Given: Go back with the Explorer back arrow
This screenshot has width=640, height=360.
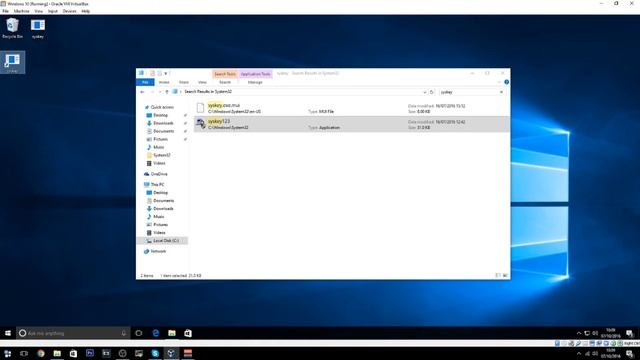Looking at the screenshot, I should tap(142, 92).
